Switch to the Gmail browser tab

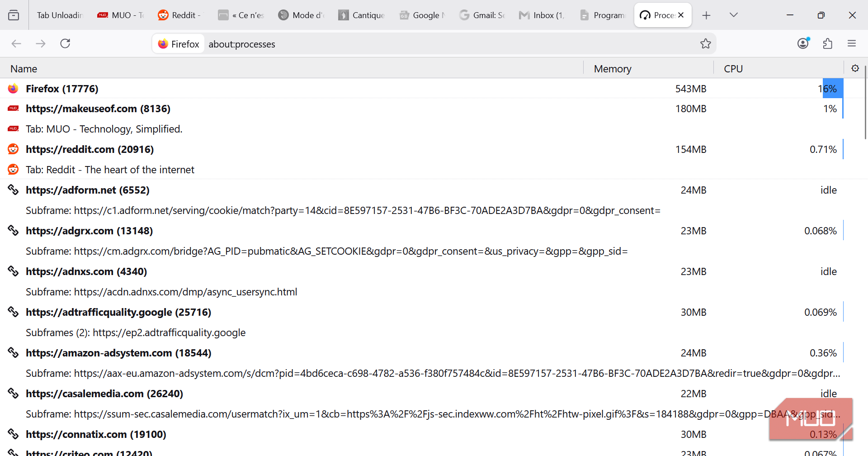coord(482,15)
